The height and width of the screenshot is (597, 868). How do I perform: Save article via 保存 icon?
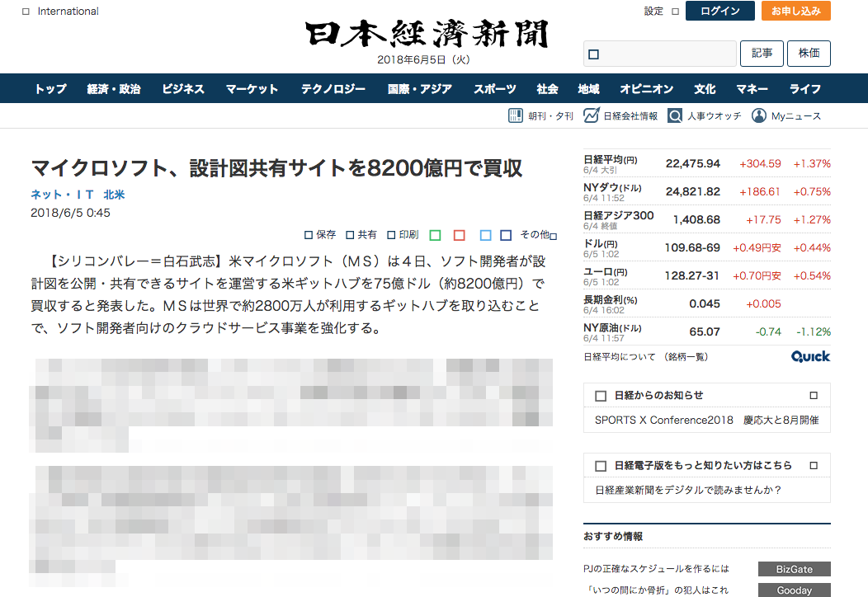pos(309,235)
